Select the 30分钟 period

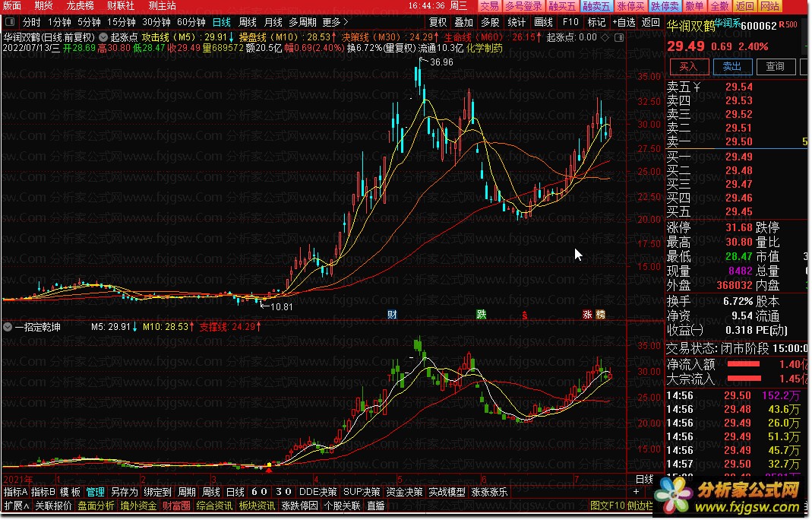[x=156, y=22]
